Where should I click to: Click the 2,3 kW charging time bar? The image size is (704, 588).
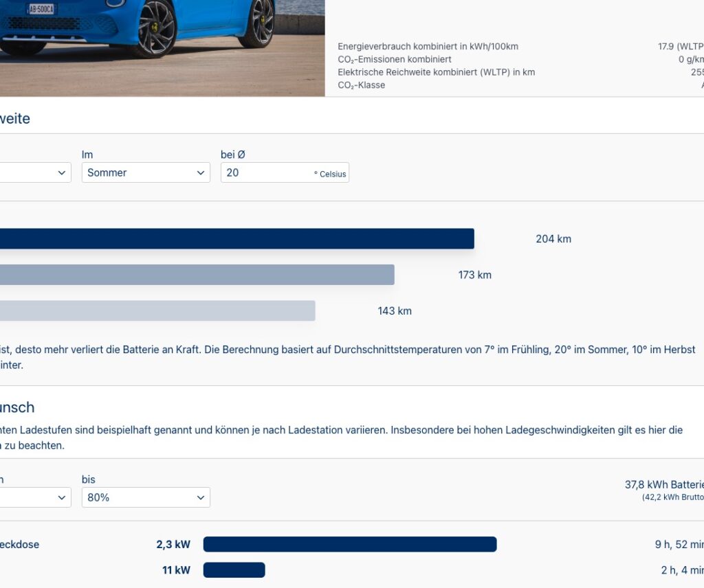coord(349,545)
